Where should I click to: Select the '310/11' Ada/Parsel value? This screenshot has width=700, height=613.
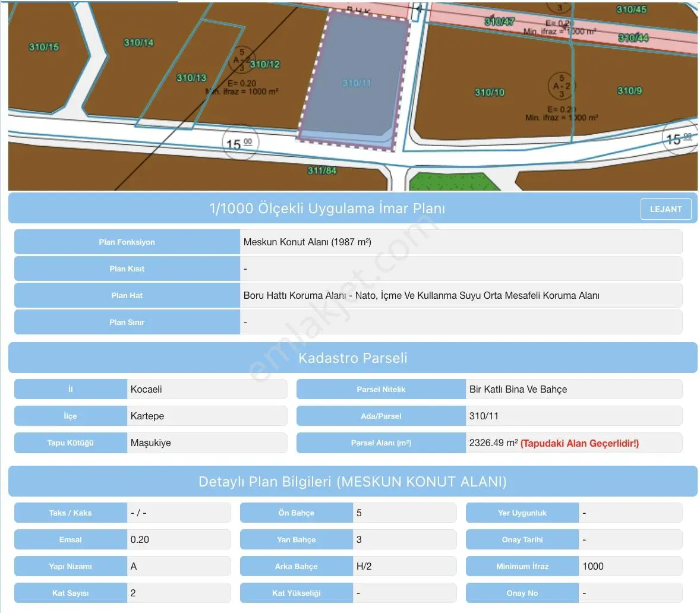pos(484,416)
